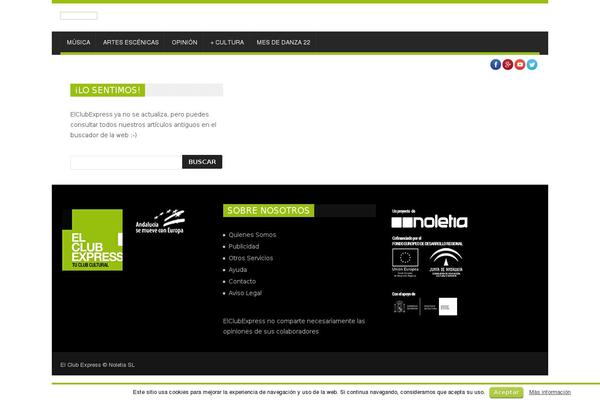Click the Buscar button
600x400 pixels.
click(x=202, y=162)
